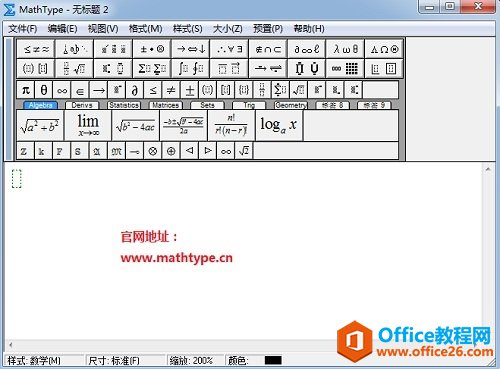
Task: Open the 文件(F) menu
Action: 22,29
